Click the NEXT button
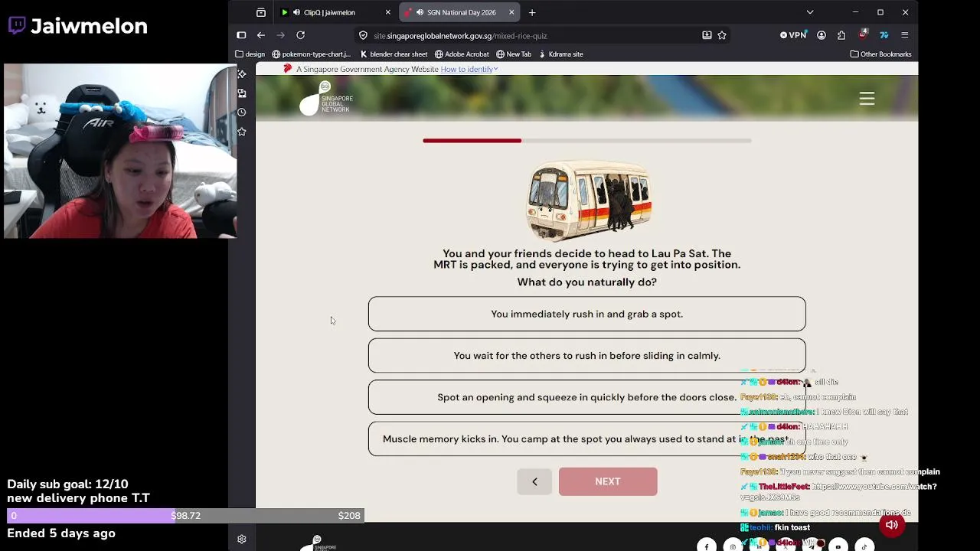This screenshot has width=980, height=551. click(x=608, y=481)
